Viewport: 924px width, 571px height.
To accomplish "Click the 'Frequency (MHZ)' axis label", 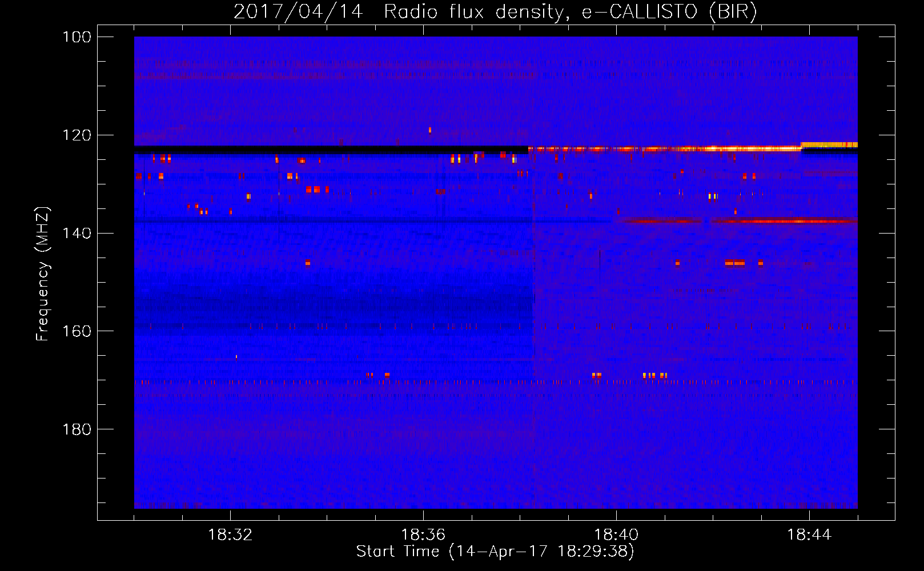I will point(43,274).
